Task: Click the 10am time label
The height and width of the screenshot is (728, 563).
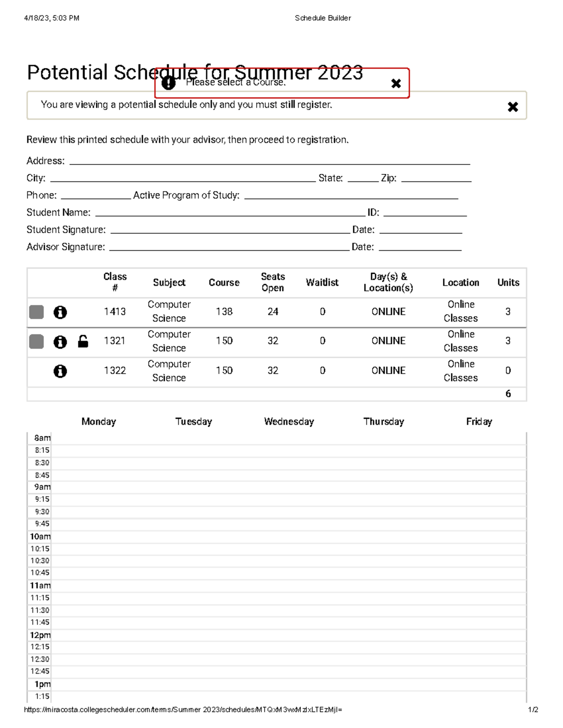Action: point(40,536)
